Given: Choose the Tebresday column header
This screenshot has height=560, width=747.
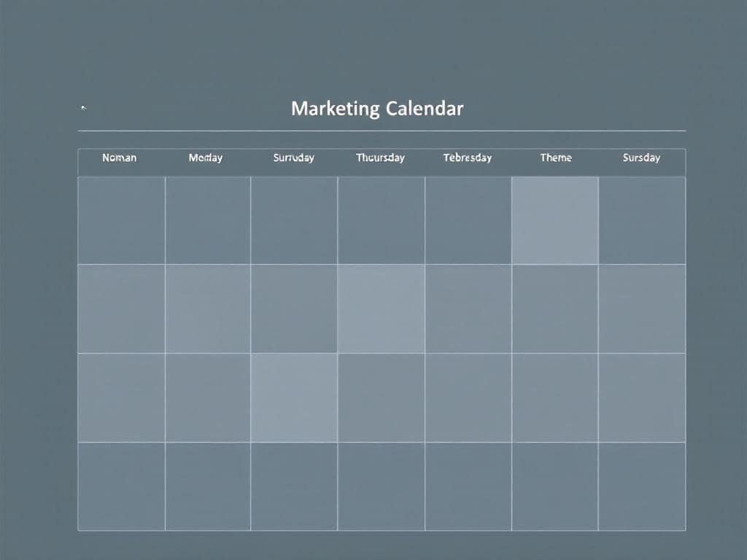Looking at the screenshot, I should point(468,157).
